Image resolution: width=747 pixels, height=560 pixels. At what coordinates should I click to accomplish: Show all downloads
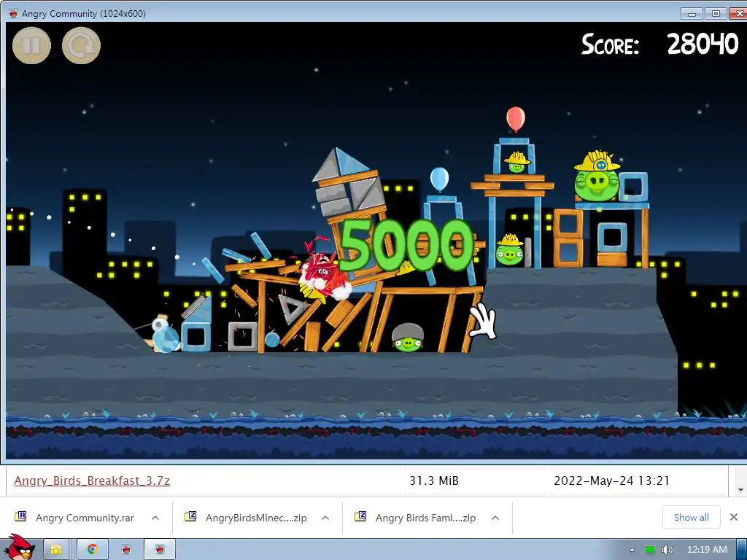pyautogui.click(x=691, y=517)
